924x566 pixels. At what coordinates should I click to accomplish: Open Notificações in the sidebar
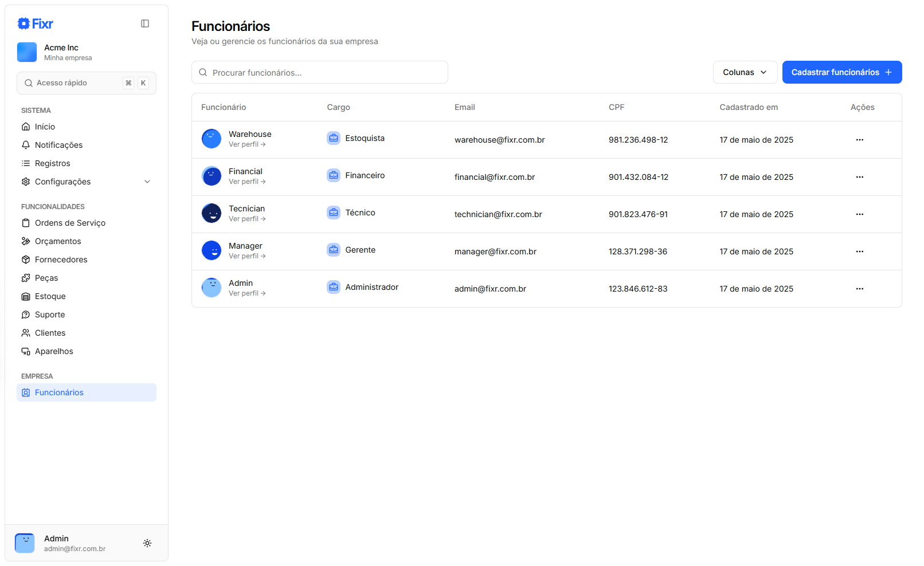pyautogui.click(x=58, y=145)
